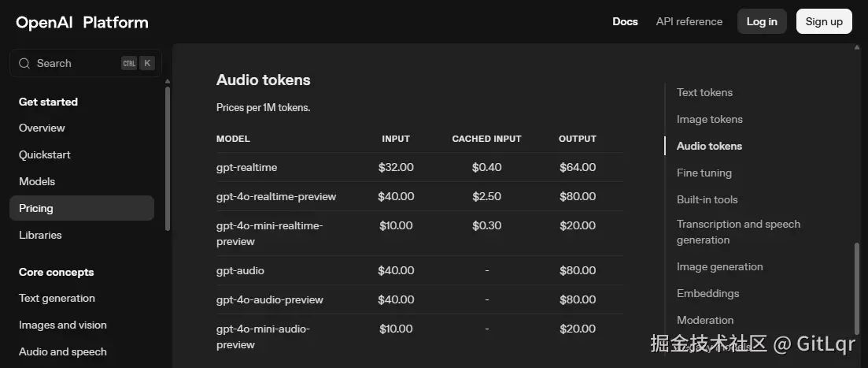The image size is (868, 368).
Task: Open Images and vision guide
Action: (62, 325)
